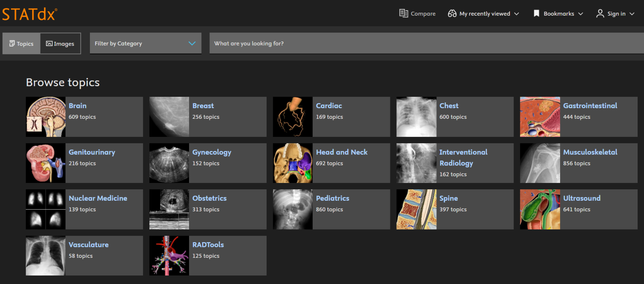Open the Cardiac coronary artery thumbnail
The image size is (644, 284).
point(292,117)
